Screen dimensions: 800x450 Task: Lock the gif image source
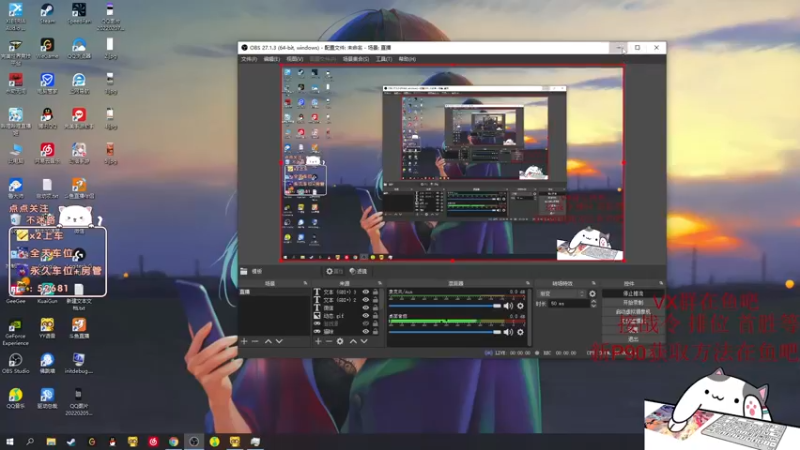pos(376,316)
